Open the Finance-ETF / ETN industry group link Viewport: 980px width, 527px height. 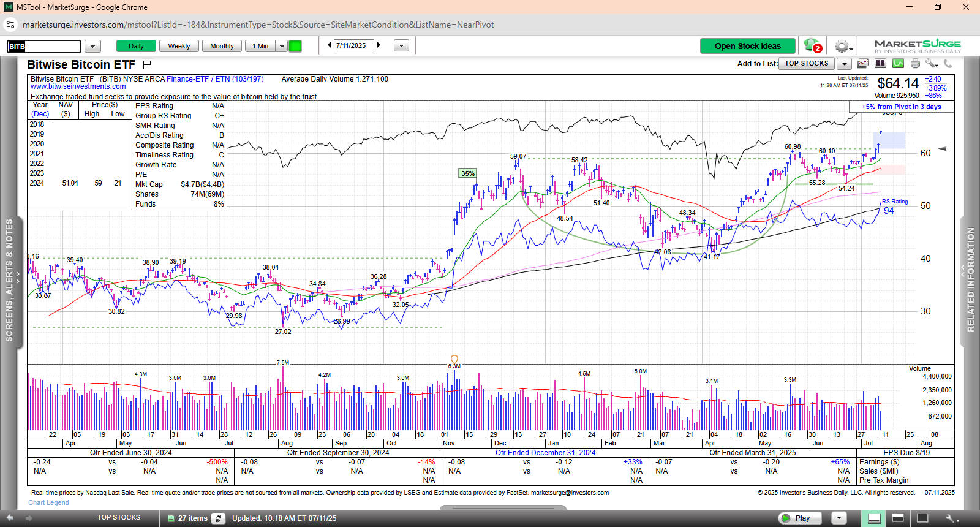(215, 79)
